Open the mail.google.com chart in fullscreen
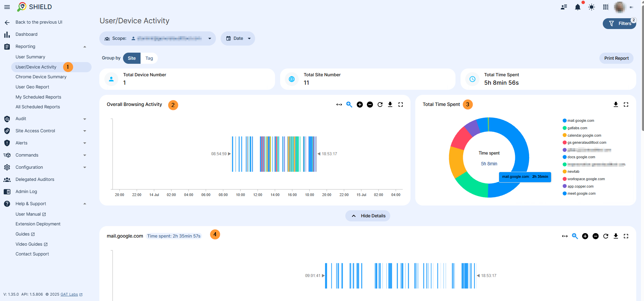Image resolution: width=644 pixels, height=301 pixels. pyautogui.click(x=626, y=236)
